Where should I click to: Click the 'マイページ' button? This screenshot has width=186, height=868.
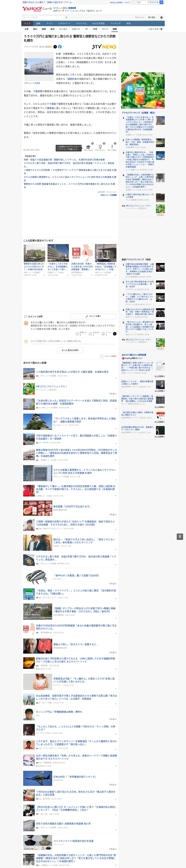pos(139,17)
